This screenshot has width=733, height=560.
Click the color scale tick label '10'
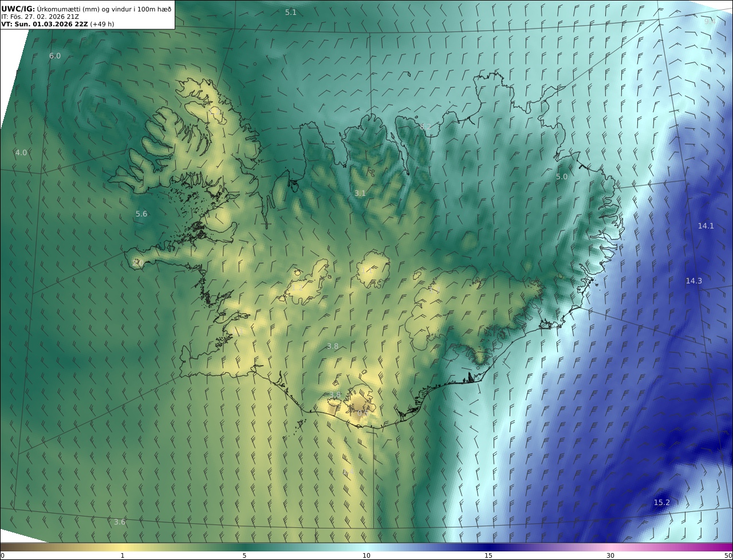click(366, 555)
